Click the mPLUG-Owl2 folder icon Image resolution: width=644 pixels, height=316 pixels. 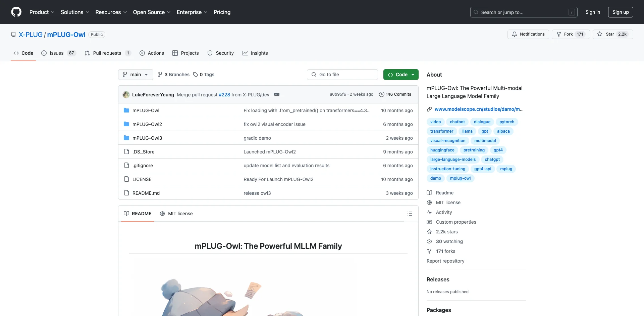[x=126, y=124]
